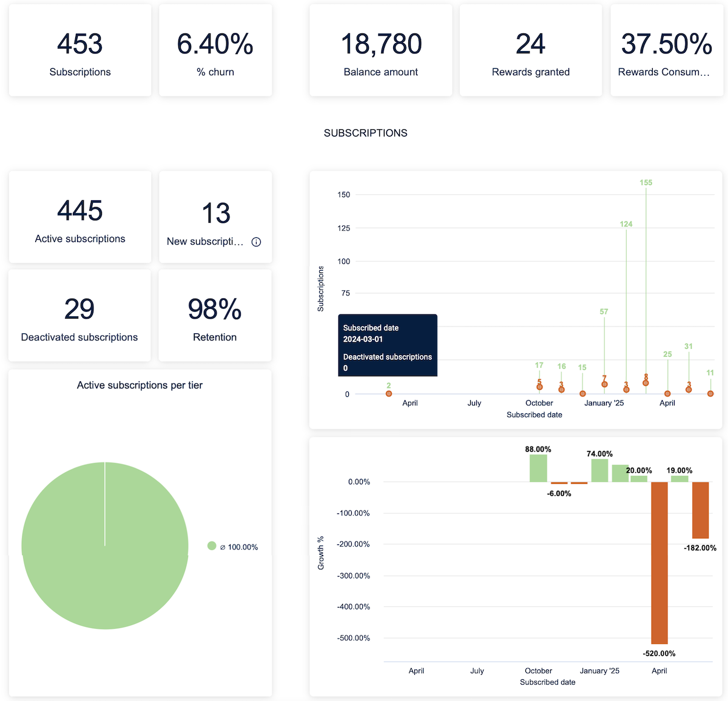The image size is (728, 701).
Task: Select the orange -182.00% growth bar
Action: tap(701, 510)
